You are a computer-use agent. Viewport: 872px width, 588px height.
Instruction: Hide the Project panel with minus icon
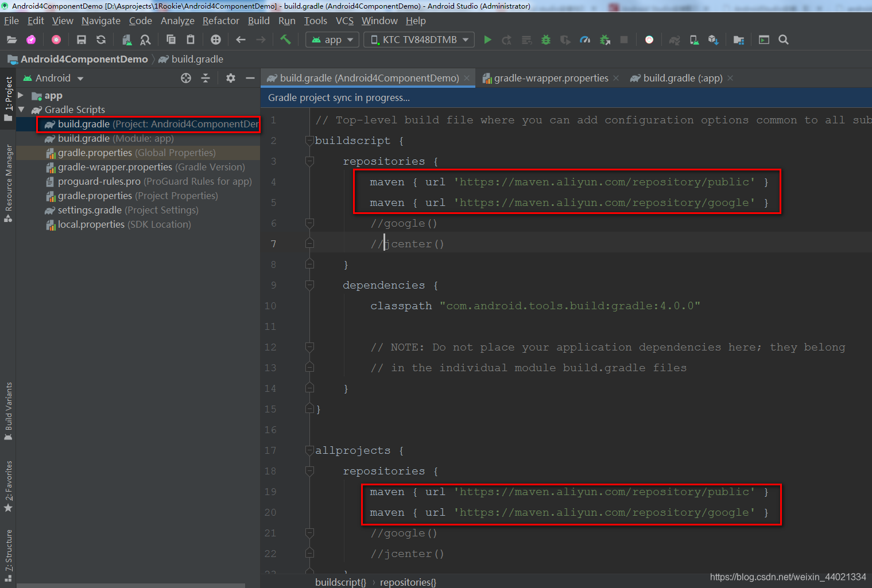point(250,78)
